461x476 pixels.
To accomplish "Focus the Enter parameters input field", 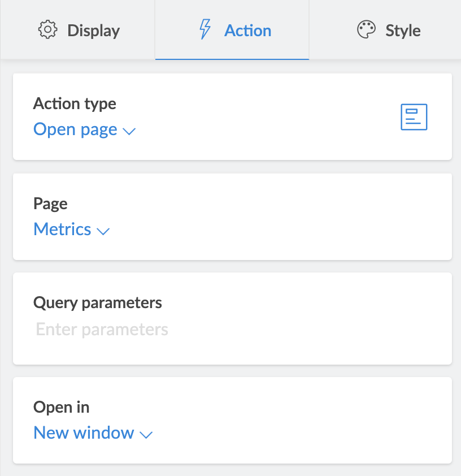I will pos(102,329).
